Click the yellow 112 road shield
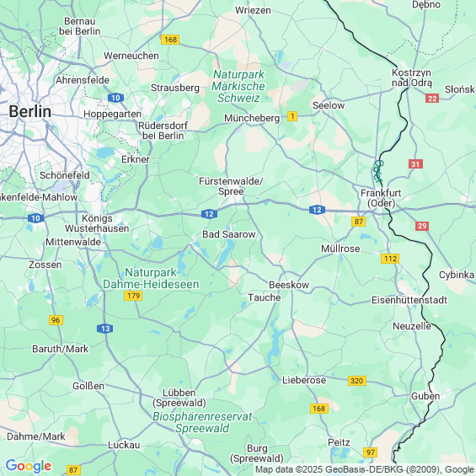The image size is (476, 476). pyautogui.click(x=390, y=259)
